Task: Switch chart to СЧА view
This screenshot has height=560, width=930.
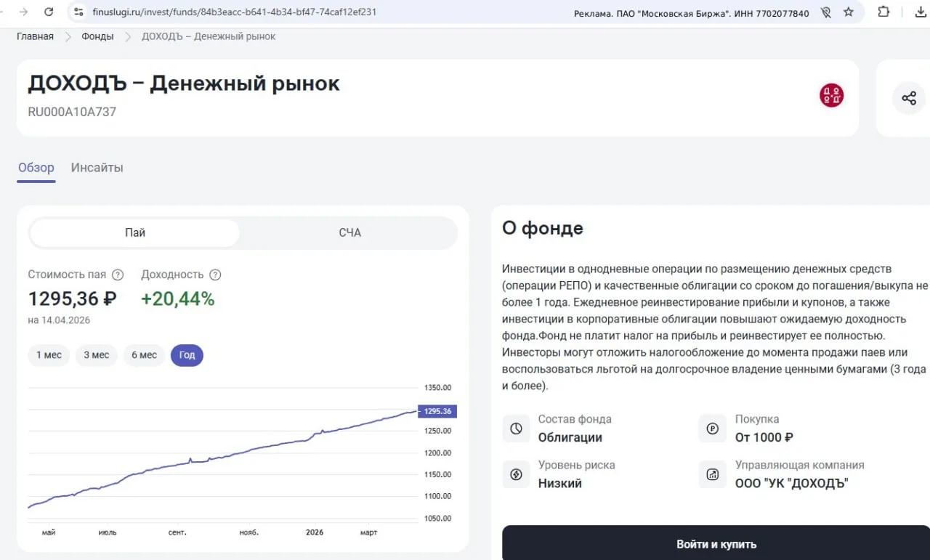Action: coord(349,232)
